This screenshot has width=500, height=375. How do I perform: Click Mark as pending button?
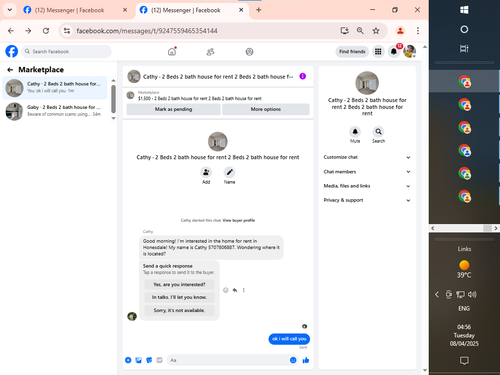[x=173, y=109]
